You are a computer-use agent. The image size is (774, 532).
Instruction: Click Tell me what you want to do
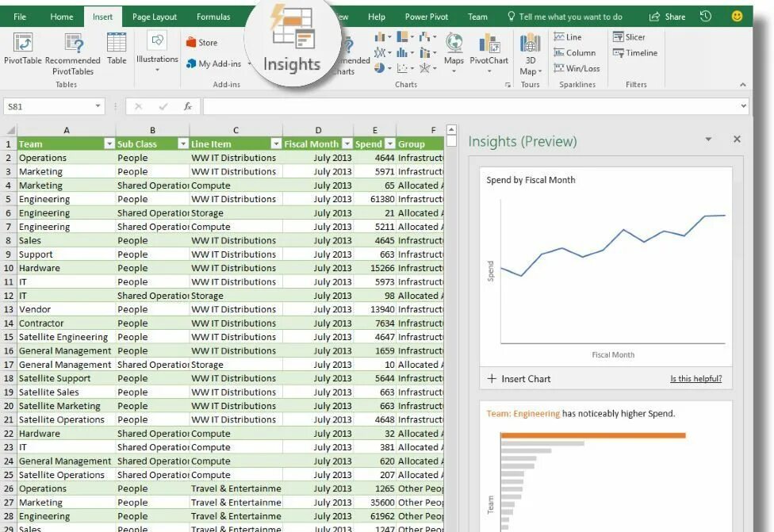pos(565,17)
